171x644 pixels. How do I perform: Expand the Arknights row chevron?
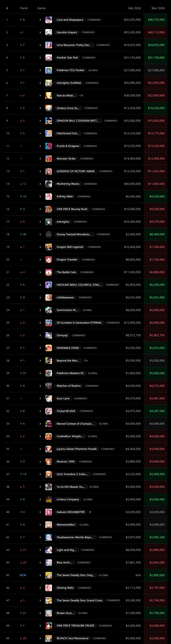[40, 222]
